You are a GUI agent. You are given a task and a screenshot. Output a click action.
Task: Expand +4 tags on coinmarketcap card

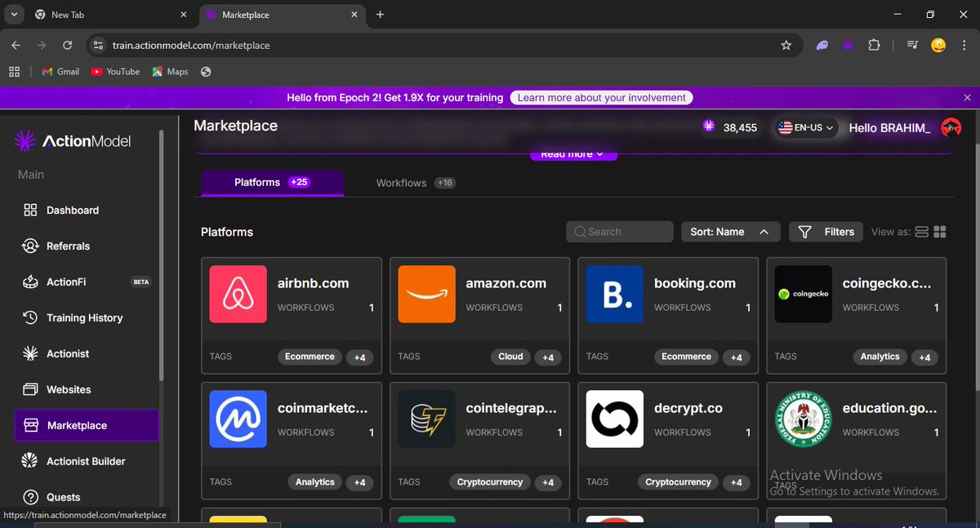click(x=359, y=482)
